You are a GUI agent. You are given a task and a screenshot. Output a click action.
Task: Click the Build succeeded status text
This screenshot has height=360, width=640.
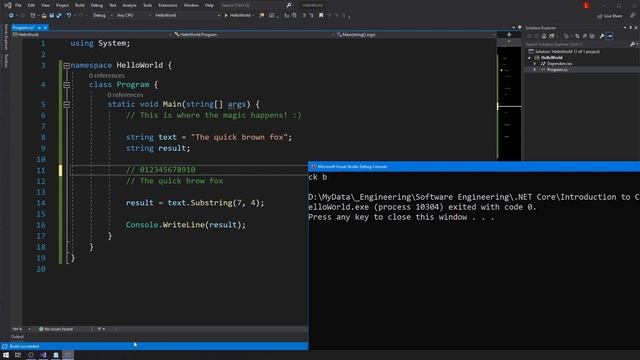[x=24, y=346]
